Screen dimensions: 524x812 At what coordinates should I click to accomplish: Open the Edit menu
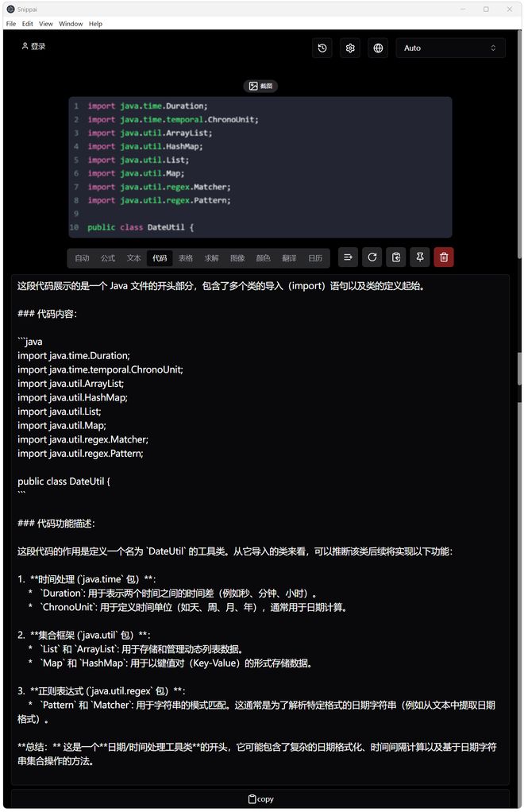coord(28,24)
